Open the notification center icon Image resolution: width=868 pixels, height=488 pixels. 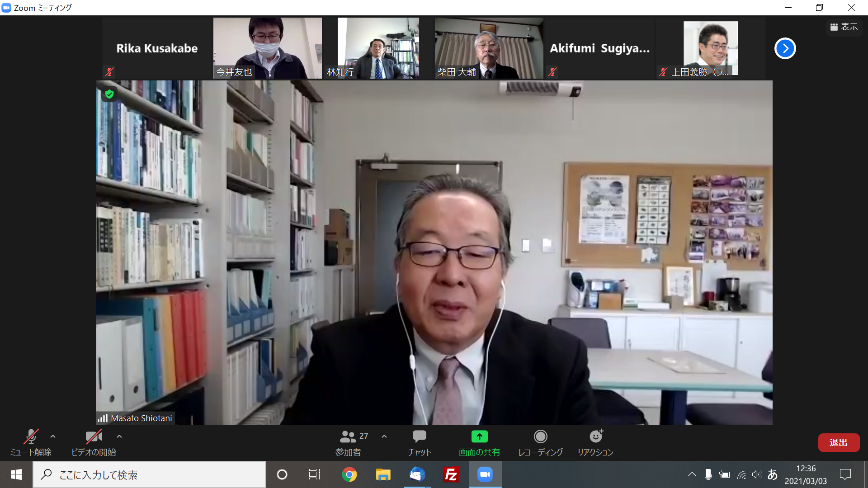click(x=845, y=474)
